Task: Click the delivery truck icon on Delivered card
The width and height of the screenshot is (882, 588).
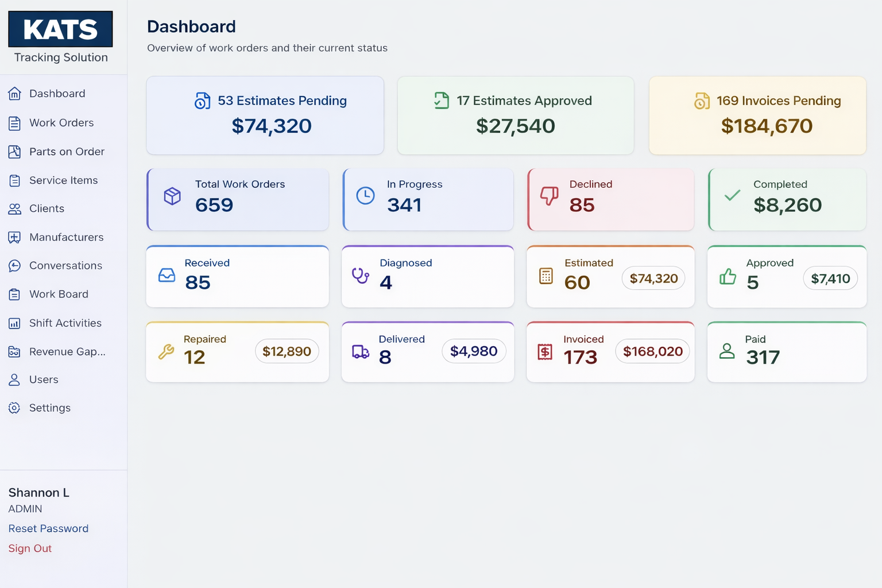Action: tap(360, 351)
